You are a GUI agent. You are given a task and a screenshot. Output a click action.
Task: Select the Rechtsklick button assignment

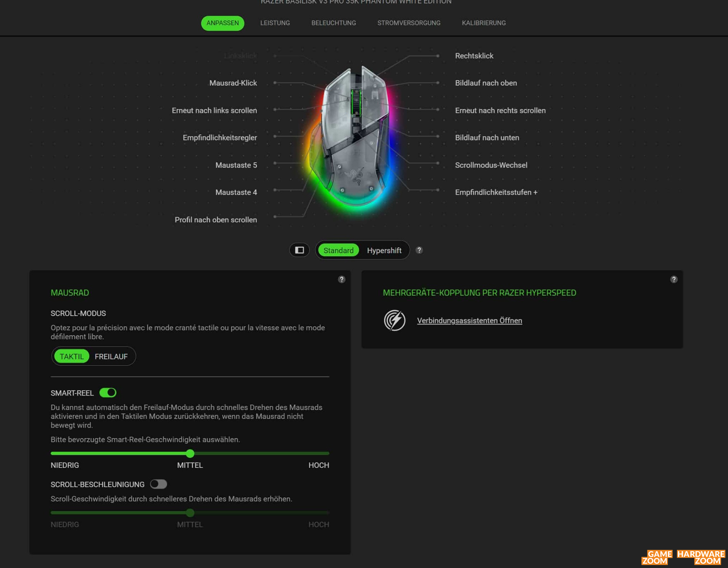(474, 56)
